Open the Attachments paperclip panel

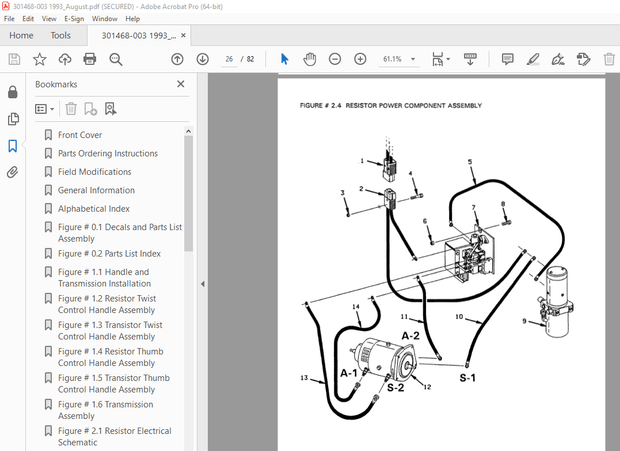click(x=13, y=172)
